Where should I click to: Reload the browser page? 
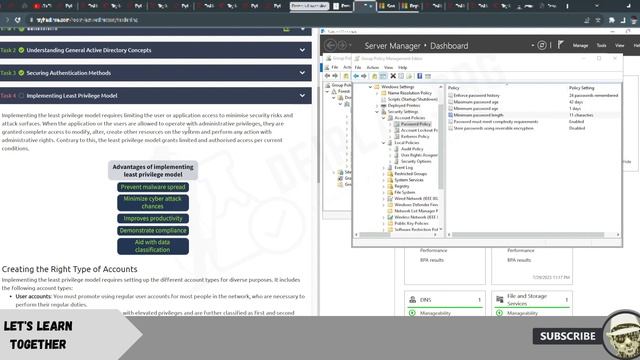click(17, 20)
